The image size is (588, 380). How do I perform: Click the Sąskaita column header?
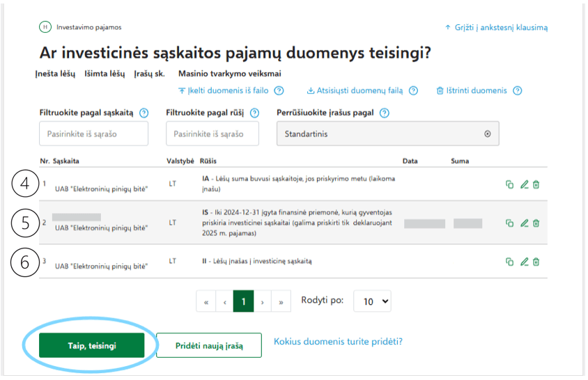pyautogui.click(x=66, y=161)
